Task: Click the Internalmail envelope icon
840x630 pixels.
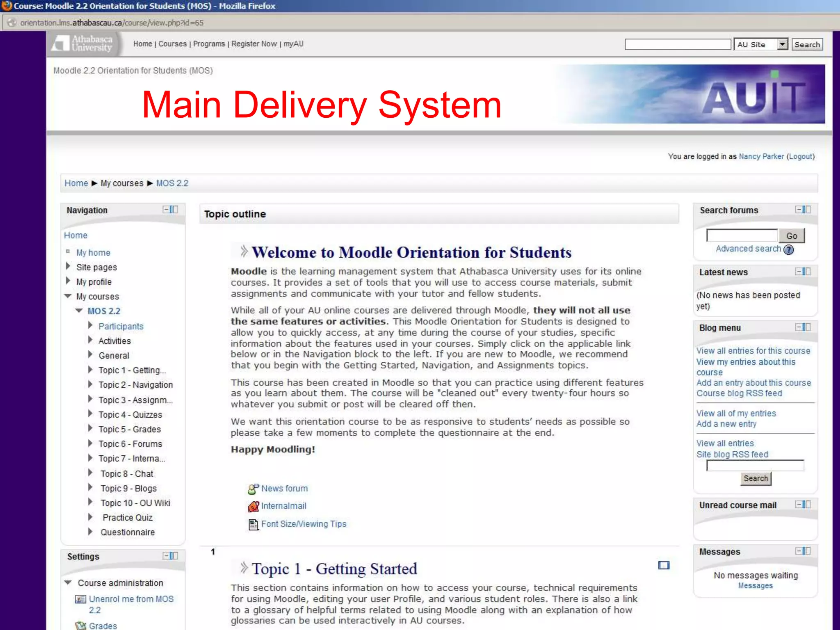Action: (x=253, y=507)
